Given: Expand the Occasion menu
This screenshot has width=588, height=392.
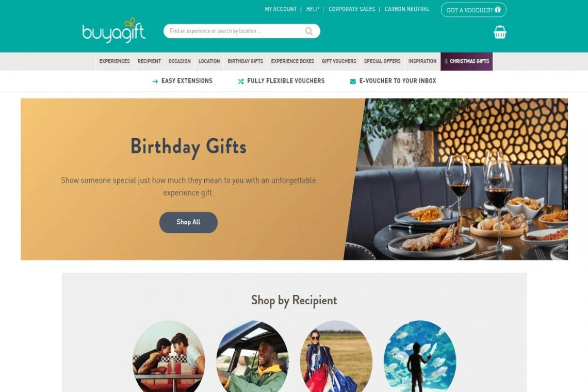Looking at the screenshot, I should [x=179, y=61].
